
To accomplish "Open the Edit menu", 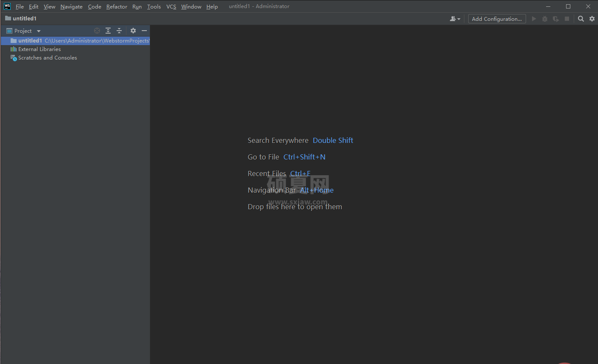I will pyautogui.click(x=34, y=6).
